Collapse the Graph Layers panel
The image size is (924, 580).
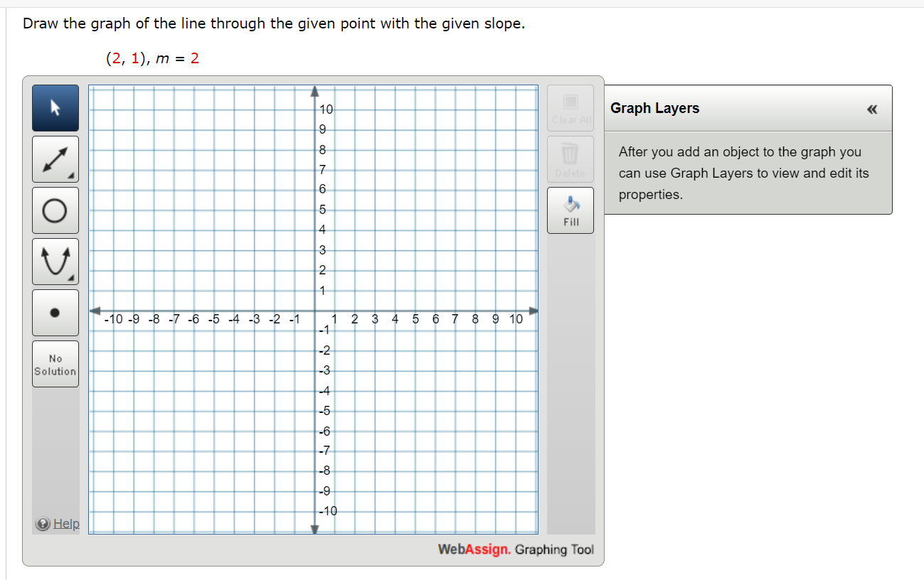[872, 108]
